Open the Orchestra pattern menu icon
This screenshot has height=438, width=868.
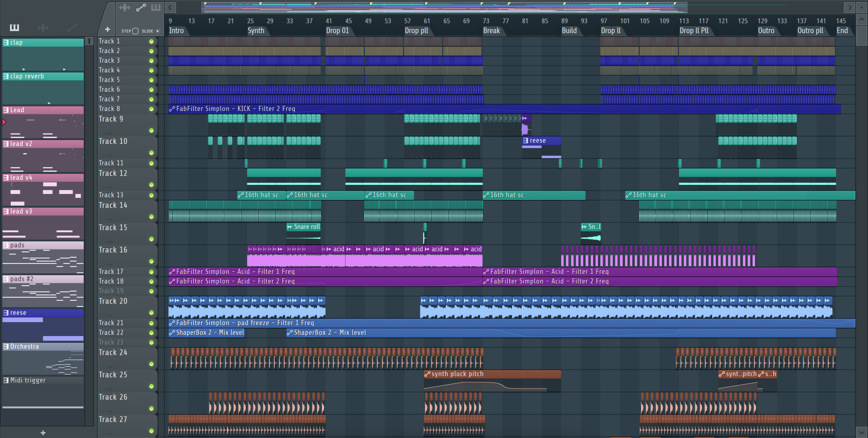point(6,346)
